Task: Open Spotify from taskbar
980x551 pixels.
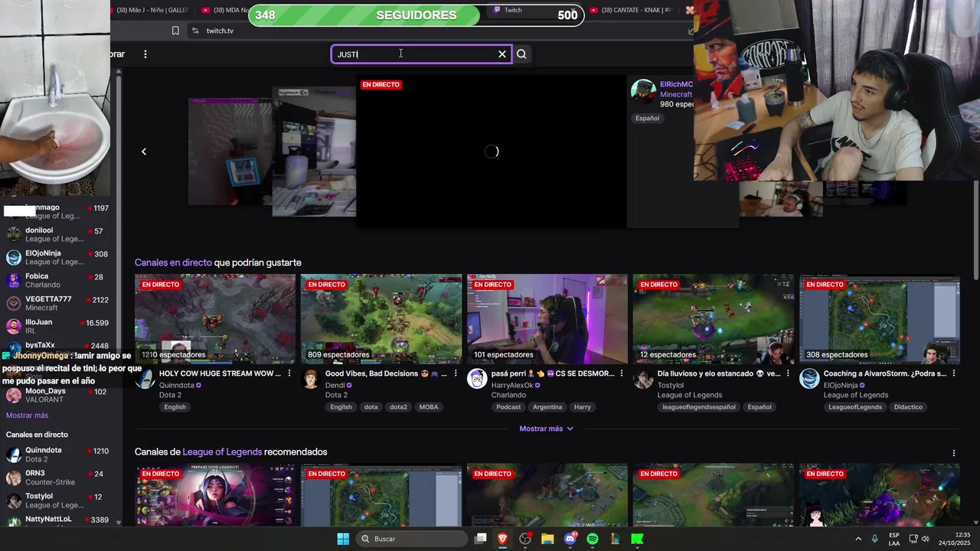Action: pos(593,539)
